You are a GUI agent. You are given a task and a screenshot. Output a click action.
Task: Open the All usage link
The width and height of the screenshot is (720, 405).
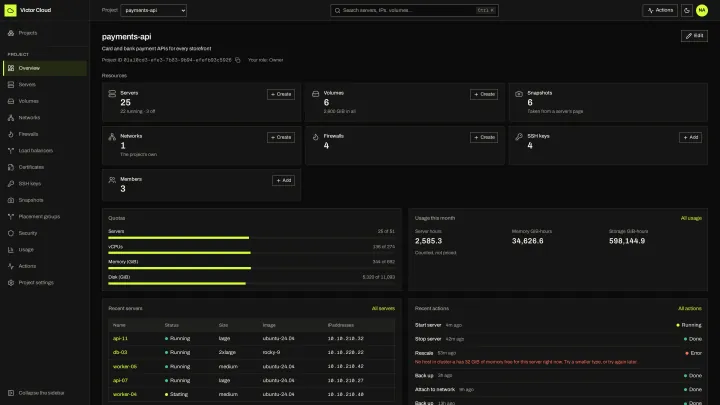[691, 218]
